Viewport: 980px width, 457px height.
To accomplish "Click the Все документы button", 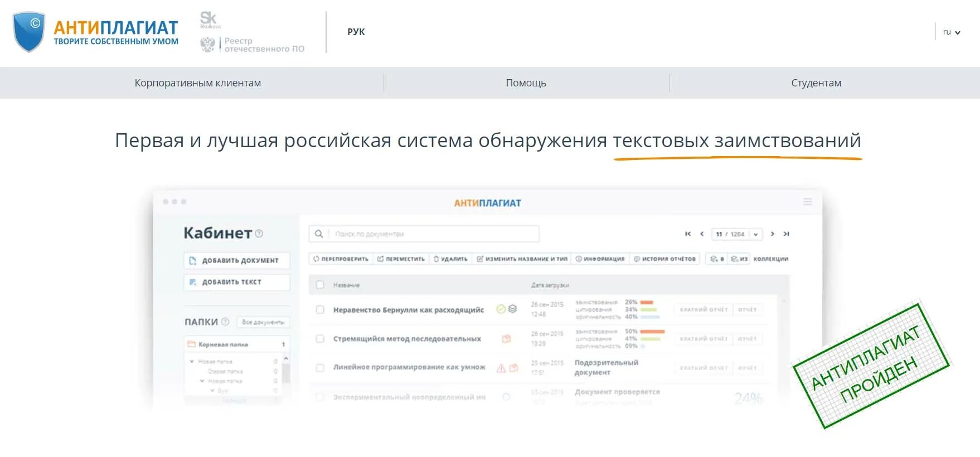I will pyautogui.click(x=263, y=322).
